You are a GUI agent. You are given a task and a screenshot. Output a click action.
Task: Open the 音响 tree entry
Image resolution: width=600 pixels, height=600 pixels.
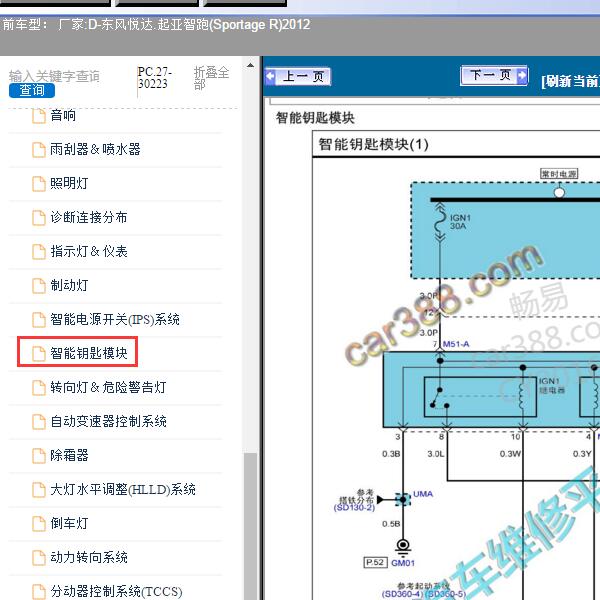tap(63, 116)
